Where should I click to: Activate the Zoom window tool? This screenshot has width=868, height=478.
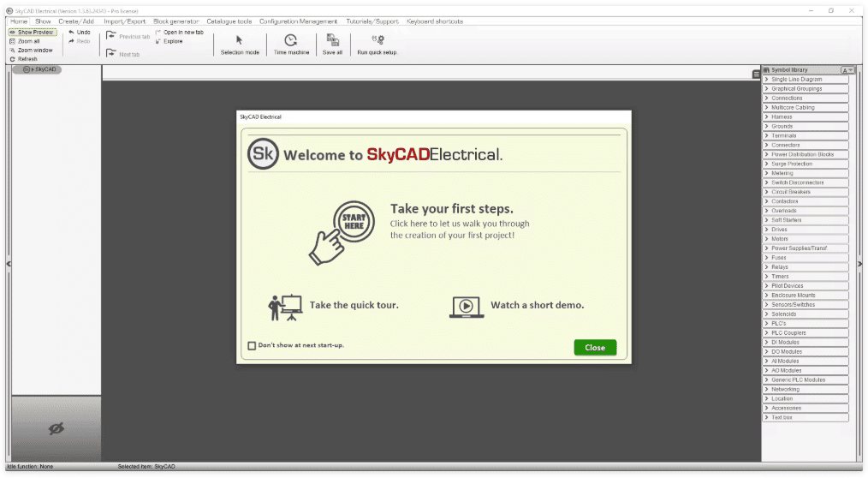(x=31, y=50)
